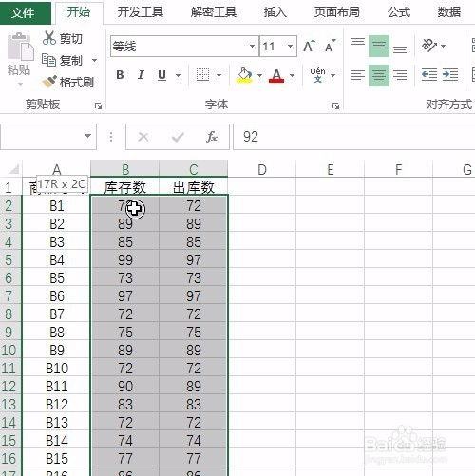Image resolution: width=475 pixels, height=476 pixels.
Task: Click the Select All corner triangle
Action: tap(13, 169)
